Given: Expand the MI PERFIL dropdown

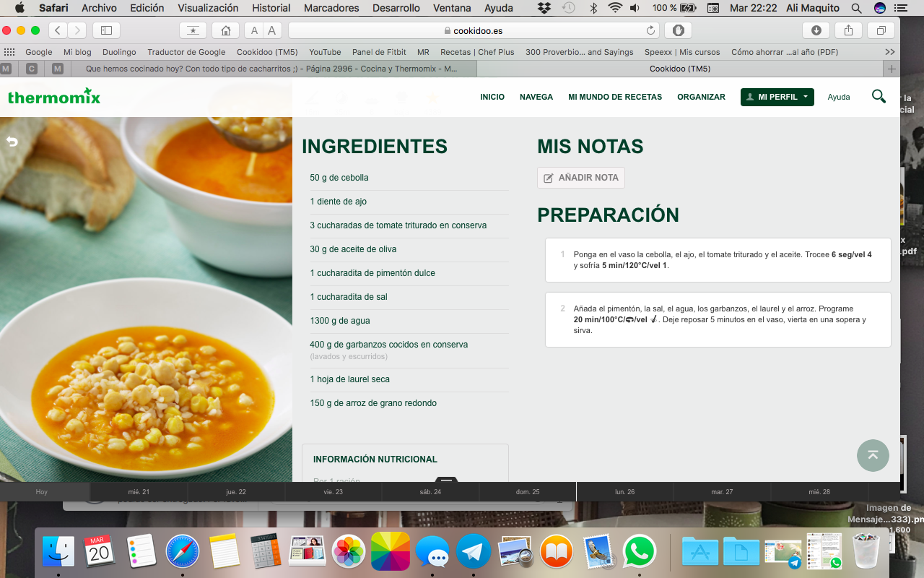Looking at the screenshot, I should 777,97.
